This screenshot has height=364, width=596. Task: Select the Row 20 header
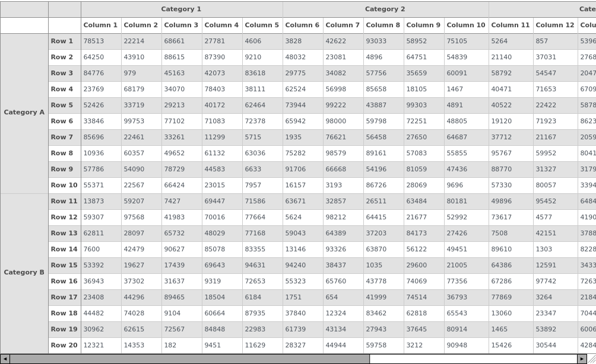[64, 345]
